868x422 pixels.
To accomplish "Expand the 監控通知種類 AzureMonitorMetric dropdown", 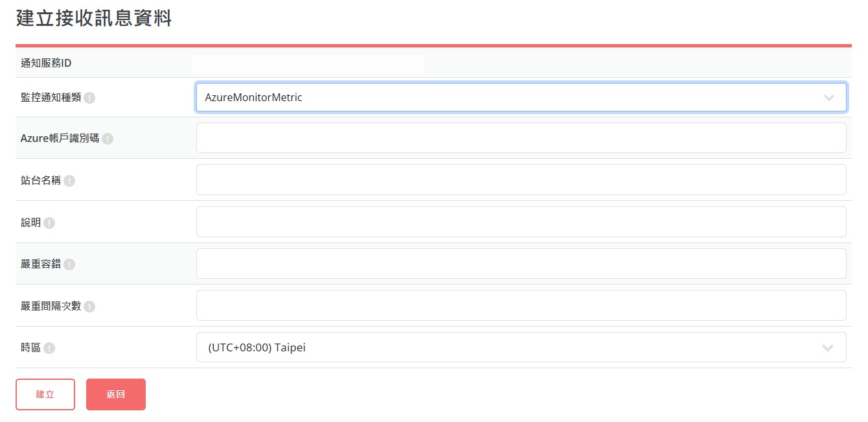I will click(521, 98).
